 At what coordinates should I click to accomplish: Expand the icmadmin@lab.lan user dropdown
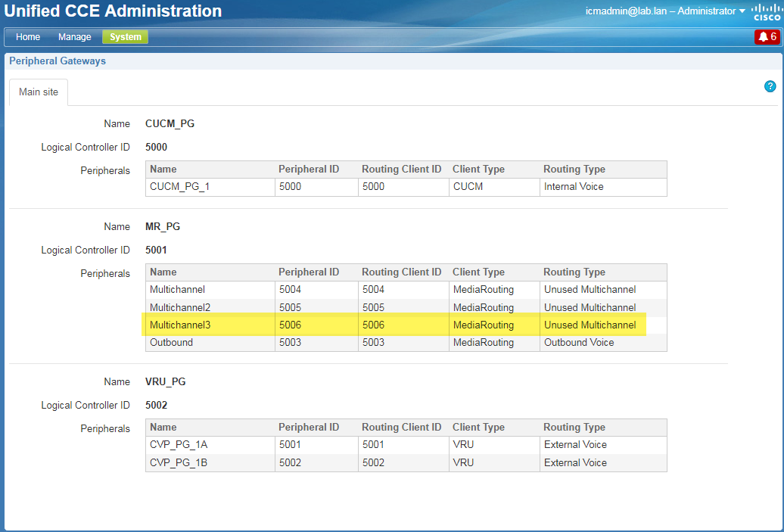665,11
